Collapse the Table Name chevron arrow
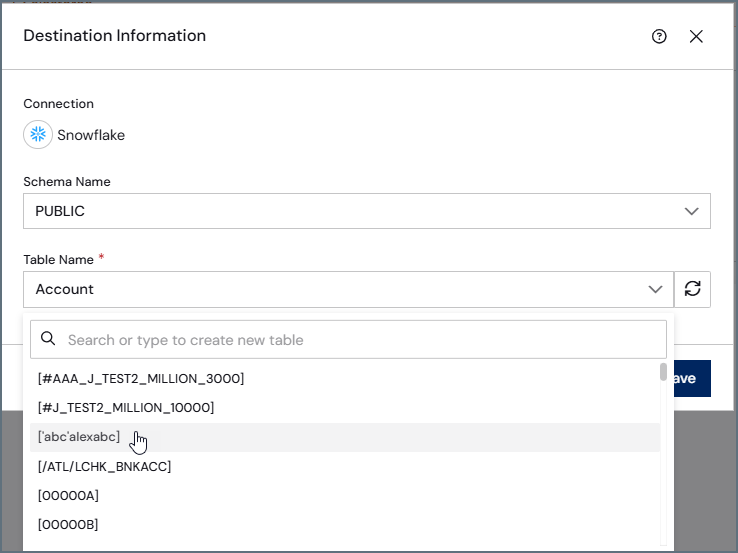The height and width of the screenshot is (553, 738). 655,289
